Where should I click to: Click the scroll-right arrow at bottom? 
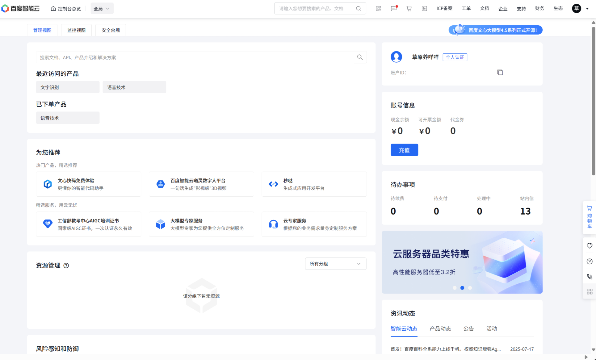(586, 357)
